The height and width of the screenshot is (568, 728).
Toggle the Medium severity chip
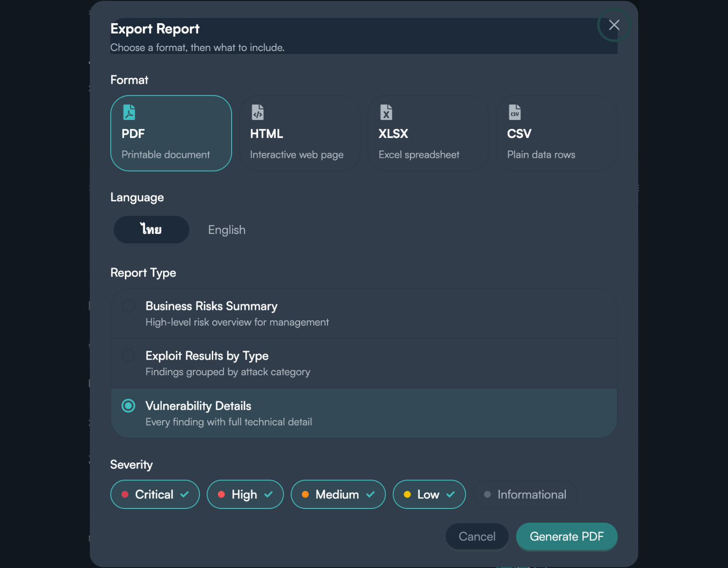pos(338,494)
